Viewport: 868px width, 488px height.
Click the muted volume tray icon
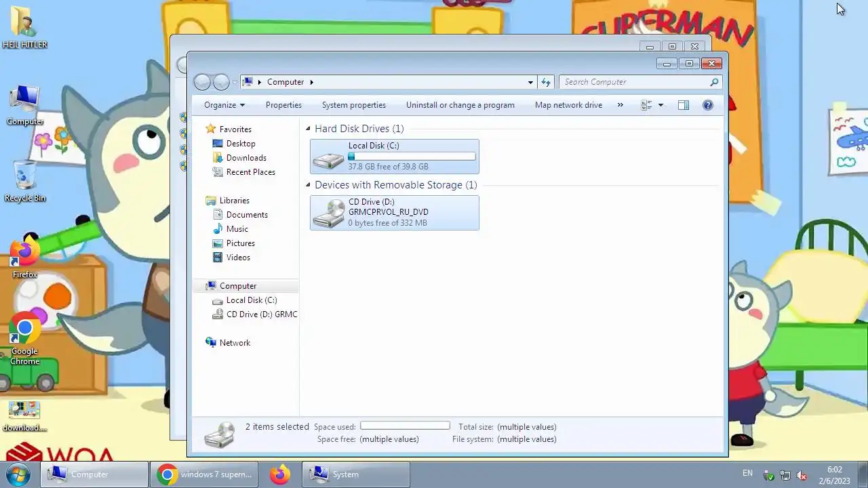click(802, 475)
